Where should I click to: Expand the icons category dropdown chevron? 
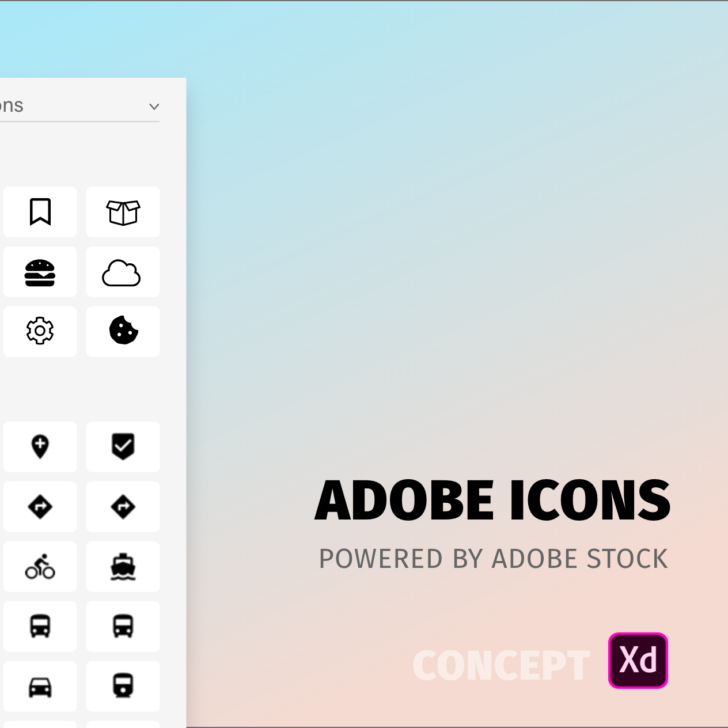pos(154,107)
